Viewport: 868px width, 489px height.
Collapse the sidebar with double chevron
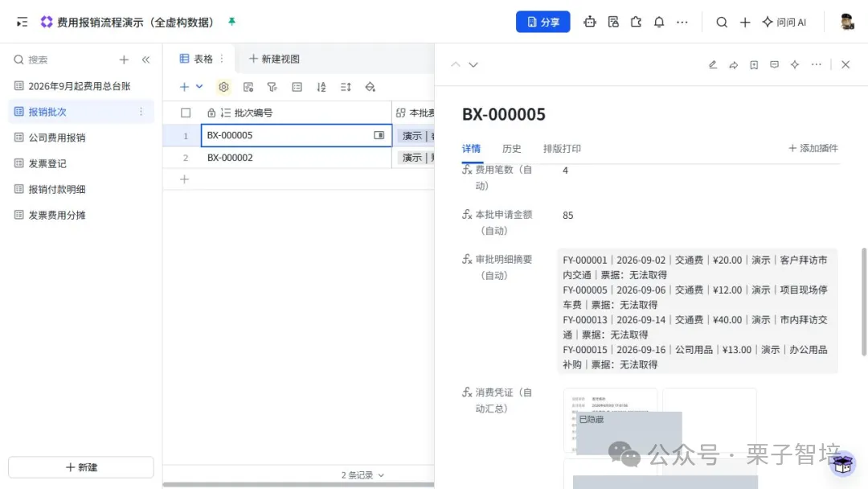145,60
